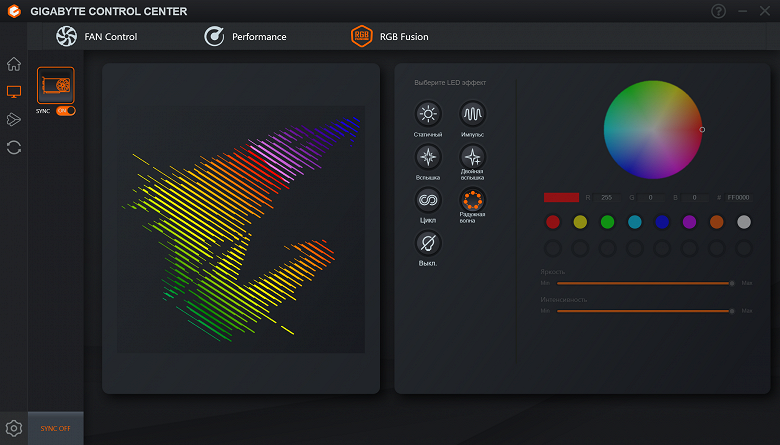780x445 pixels.
Task: Open settings via the gear icon
Action: click(14, 428)
